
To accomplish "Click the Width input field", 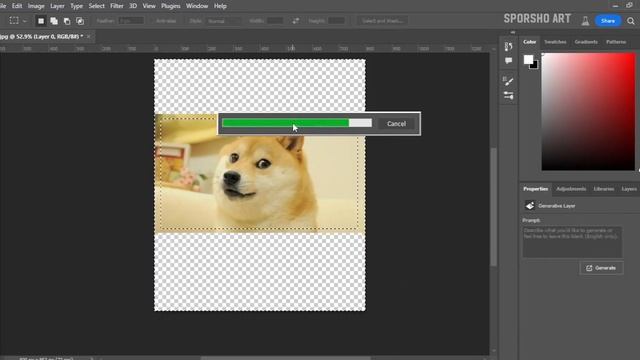I will (275, 21).
